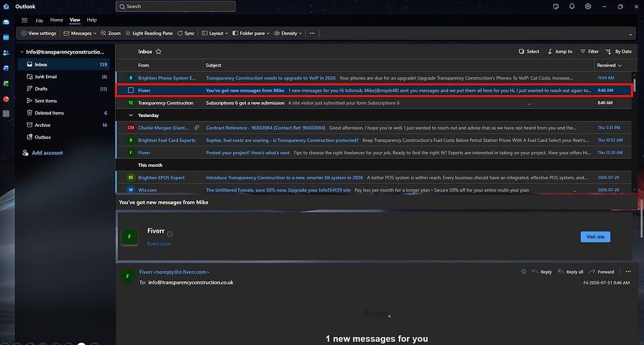Open Fiverr sender info icon
Image resolution: width=644 pixels, height=345 pixels.
click(170, 234)
